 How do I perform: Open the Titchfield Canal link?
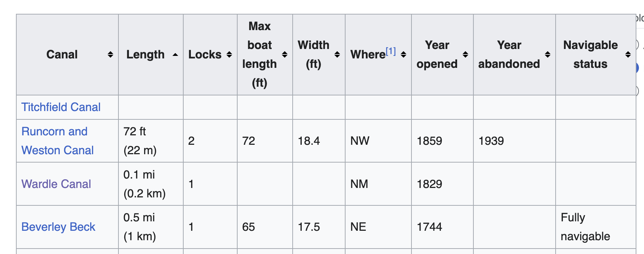point(61,107)
